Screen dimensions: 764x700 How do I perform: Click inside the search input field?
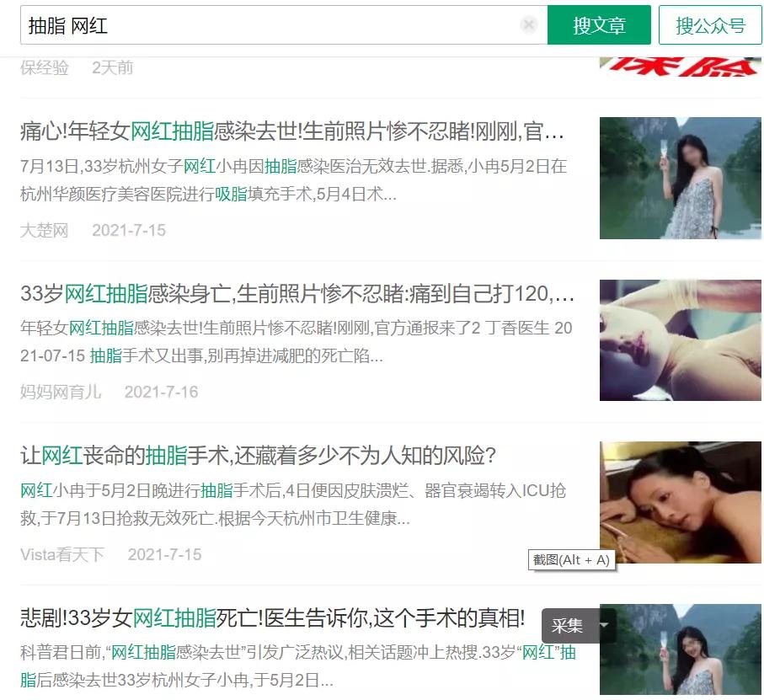pos(253,24)
